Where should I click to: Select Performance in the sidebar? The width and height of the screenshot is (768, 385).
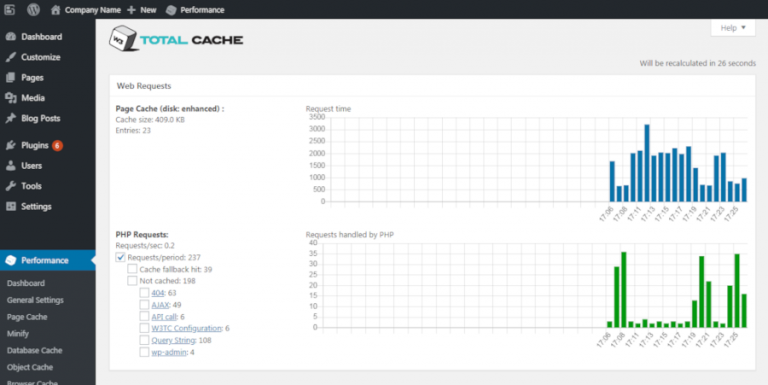48,260
